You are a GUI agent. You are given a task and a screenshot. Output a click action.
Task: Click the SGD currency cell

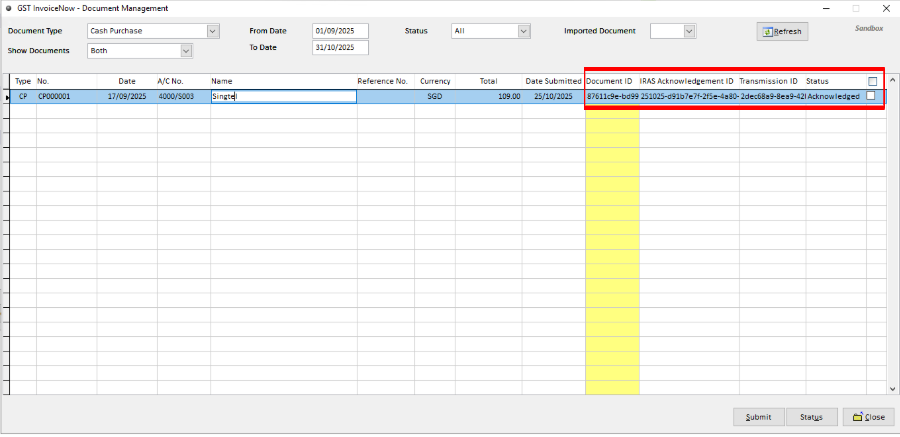pos(435,96)
